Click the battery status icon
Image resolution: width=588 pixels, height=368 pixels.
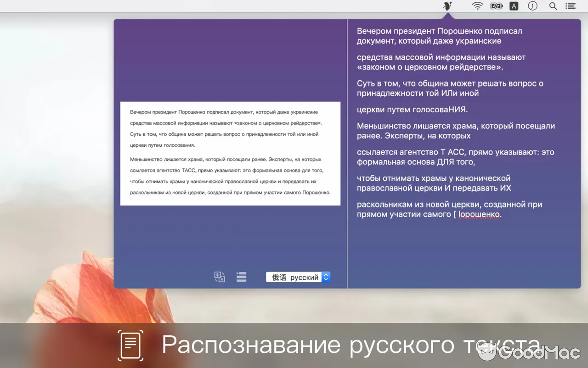click(496, 6)
